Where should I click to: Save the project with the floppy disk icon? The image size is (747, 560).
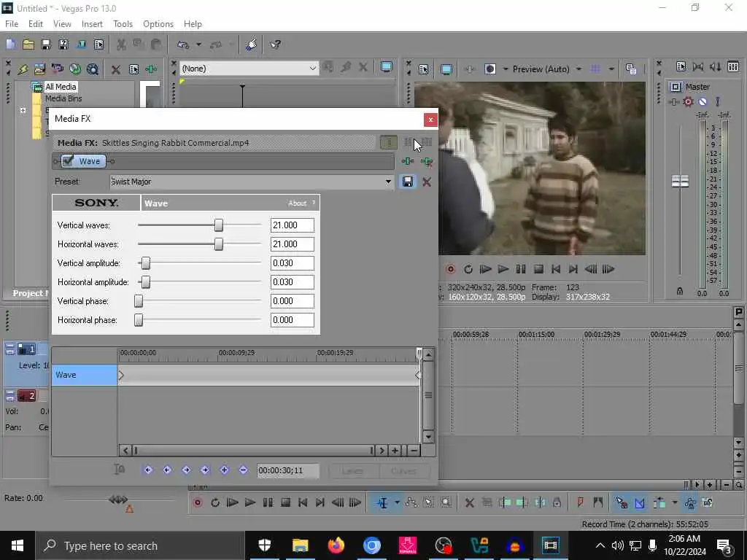tap(46, 44)
